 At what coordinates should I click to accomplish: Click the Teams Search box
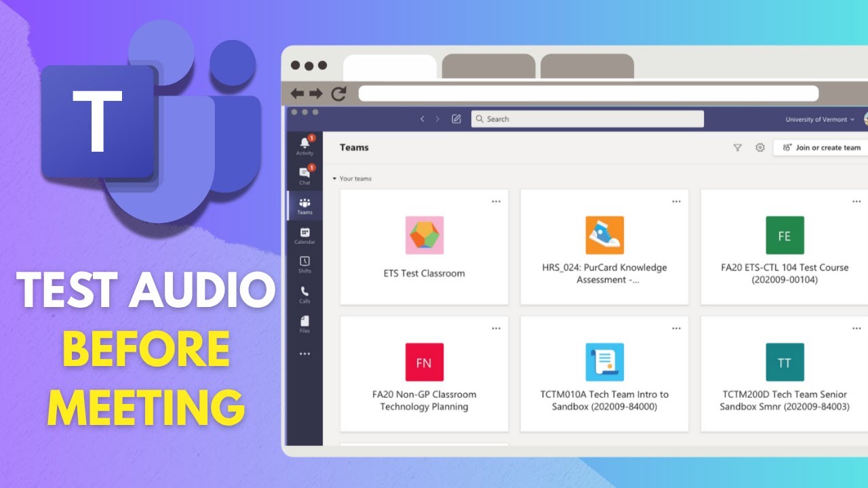[587, 119]
